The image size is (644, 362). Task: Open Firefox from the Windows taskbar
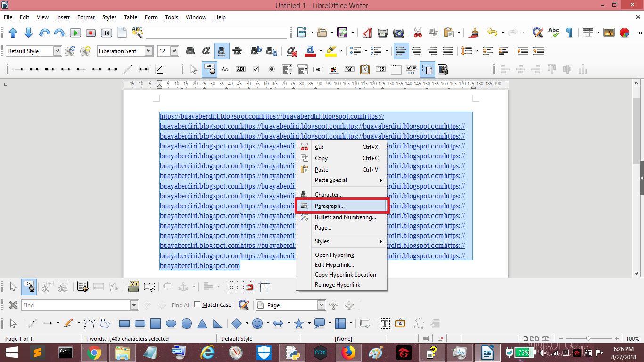pyautogui.click(x=349, y=352)
